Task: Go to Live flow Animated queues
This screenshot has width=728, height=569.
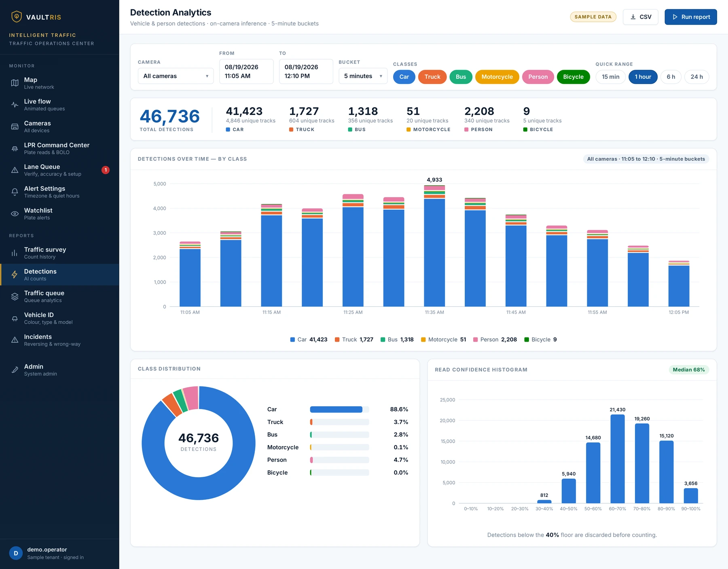Action: 59,105
